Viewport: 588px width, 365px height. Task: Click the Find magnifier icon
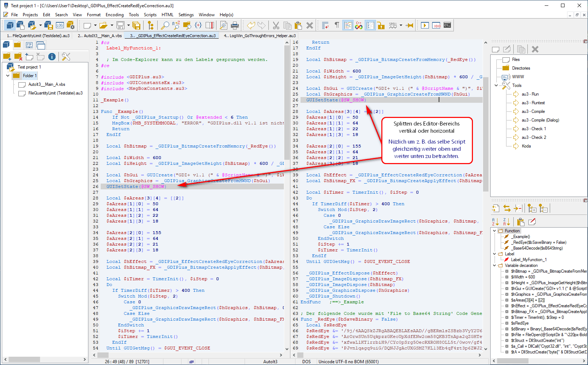[165, 25]
